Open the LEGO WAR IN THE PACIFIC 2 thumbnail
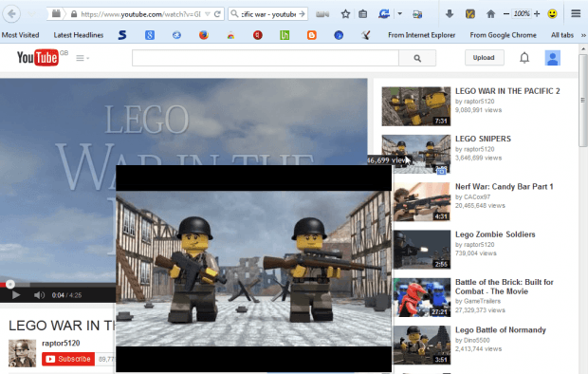The image size is (588, 374). 416,106
